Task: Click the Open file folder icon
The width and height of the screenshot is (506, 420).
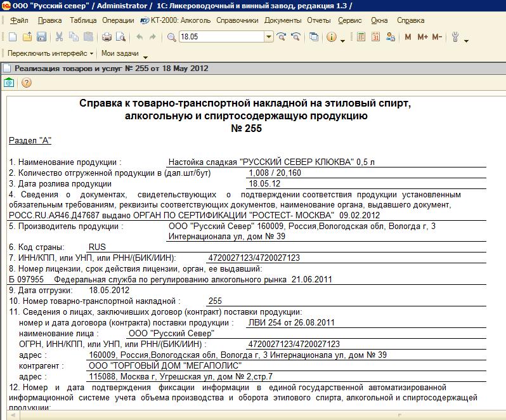Action: click(27, 37)
